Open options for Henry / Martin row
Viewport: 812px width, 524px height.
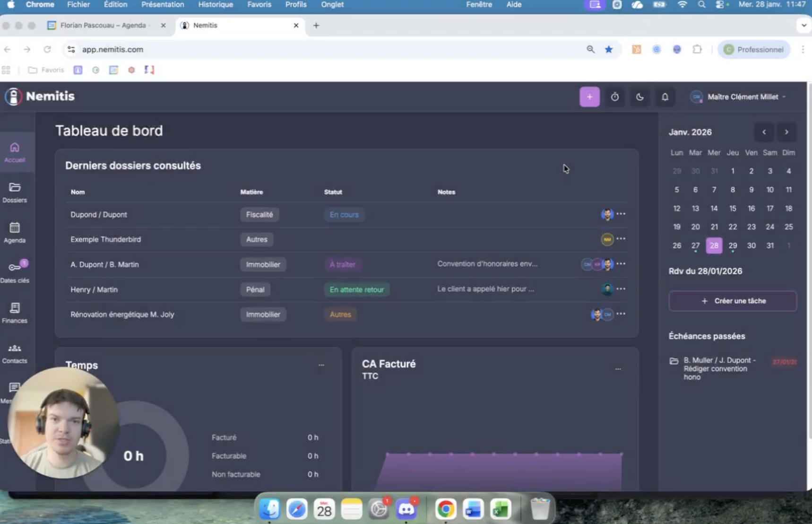621,289
